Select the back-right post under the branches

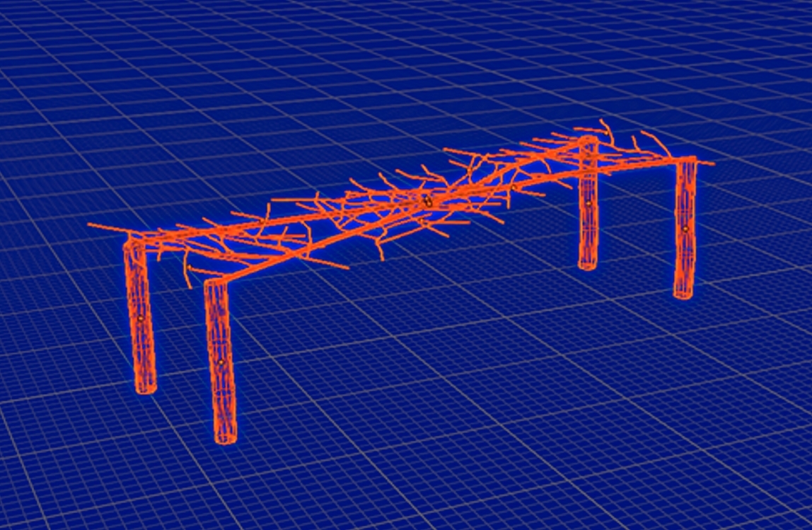(x=588, y=203)
